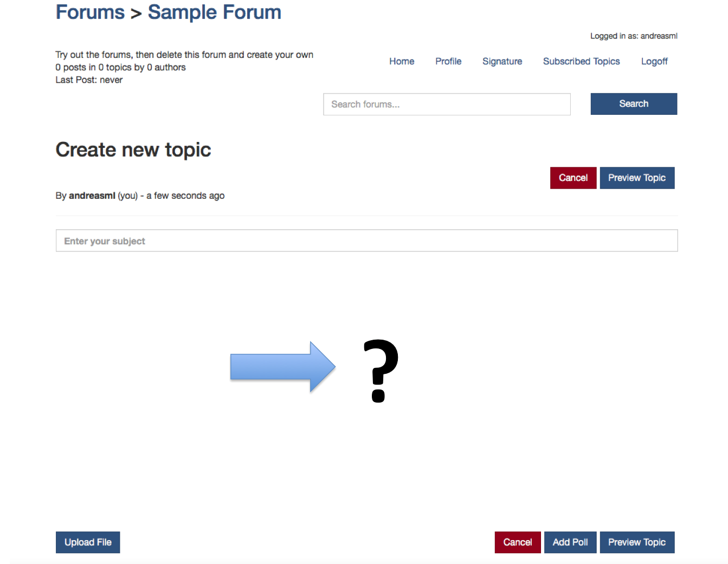Screen dimensions: 728x564
Task: Go to Sample Forum breadcrumb link
Action: (x=214, y=12)
